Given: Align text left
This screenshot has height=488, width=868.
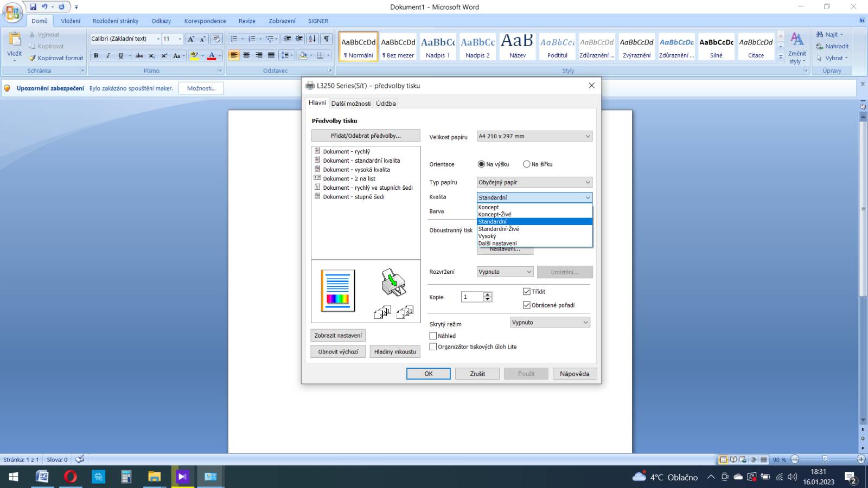Looking at the screenshot, I should [234, 55].
